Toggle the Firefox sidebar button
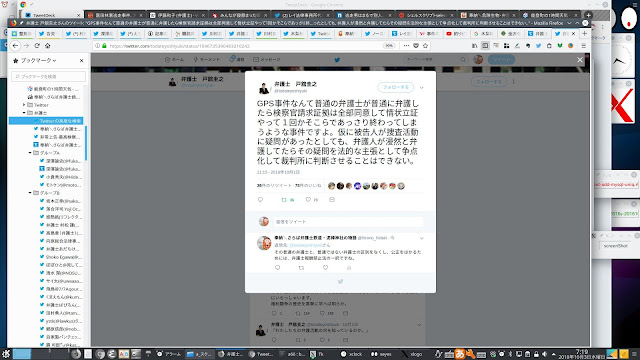This screenshot has height=360, width=640. click(x=485, y=46)
